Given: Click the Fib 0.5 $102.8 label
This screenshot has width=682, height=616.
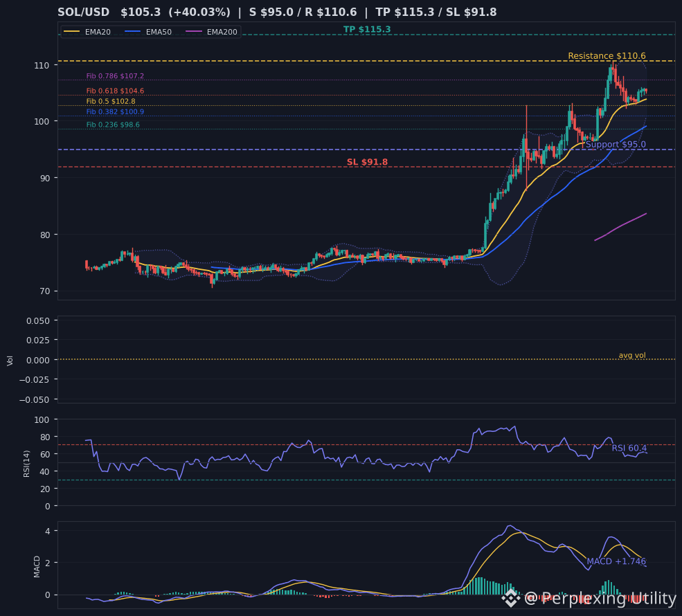Looking at the screenshot, I should tap(111, 101).
